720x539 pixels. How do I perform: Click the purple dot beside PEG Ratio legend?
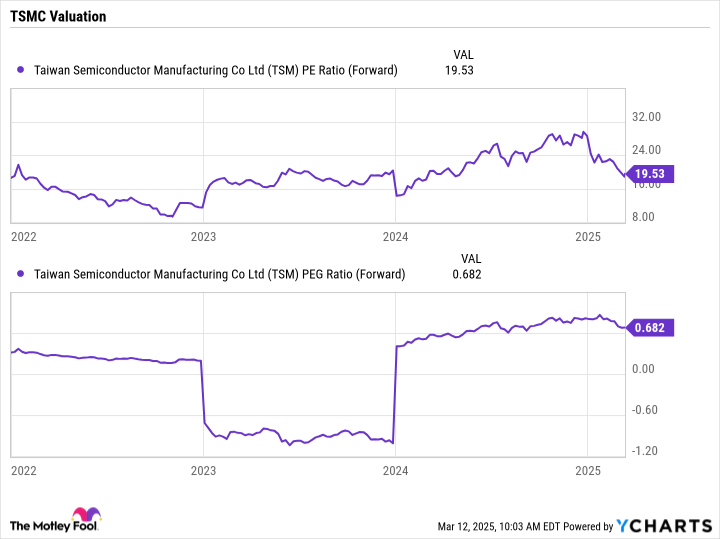click(x=22, y=274)
